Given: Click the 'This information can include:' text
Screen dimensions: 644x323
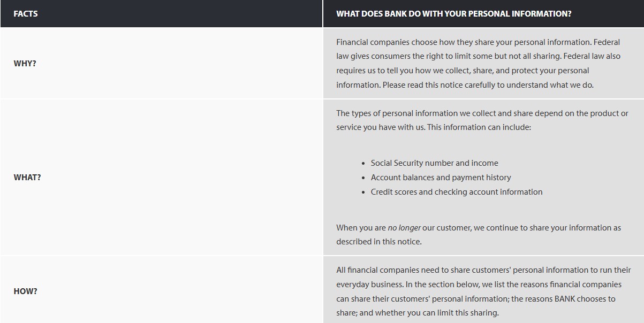Looking at the screenshot, I should coord(479,128).
